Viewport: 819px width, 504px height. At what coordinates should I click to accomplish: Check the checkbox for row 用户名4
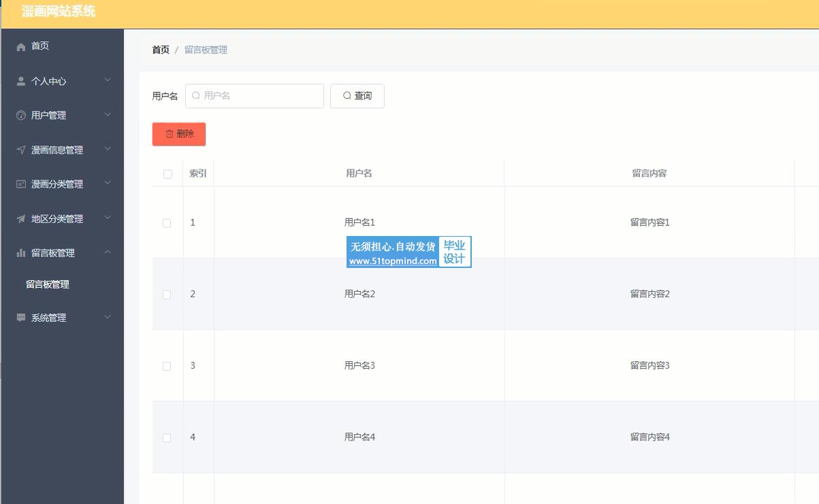167,437
